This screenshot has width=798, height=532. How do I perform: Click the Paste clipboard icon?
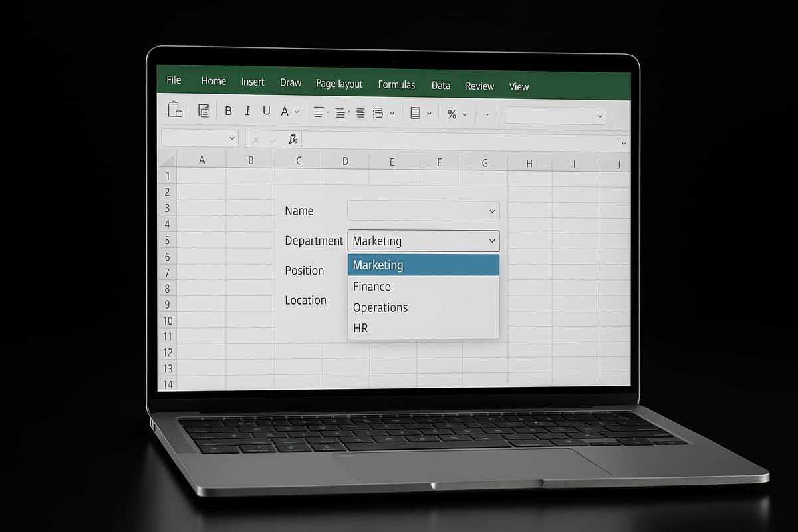click(x=174, y=110)
